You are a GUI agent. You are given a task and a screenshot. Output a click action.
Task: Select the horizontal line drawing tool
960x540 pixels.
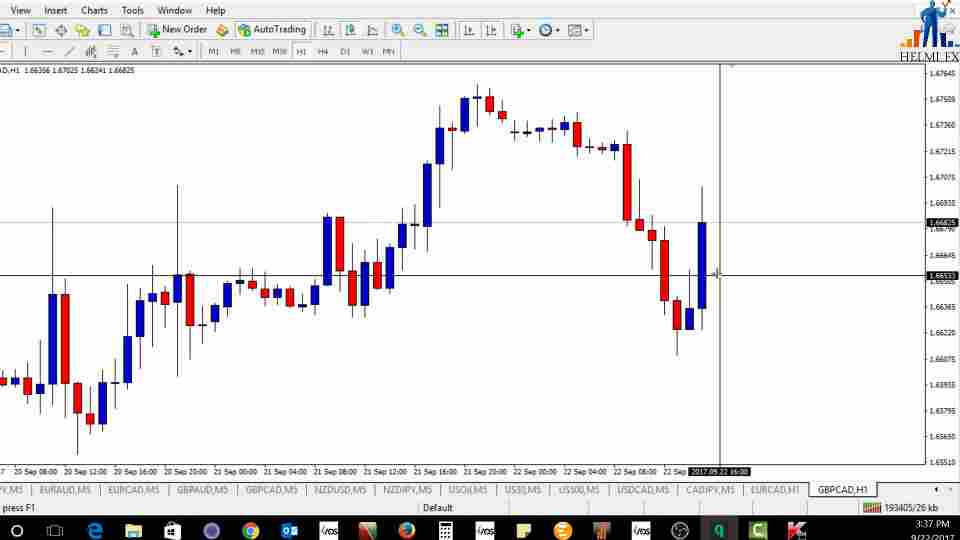tap(47, 51)
